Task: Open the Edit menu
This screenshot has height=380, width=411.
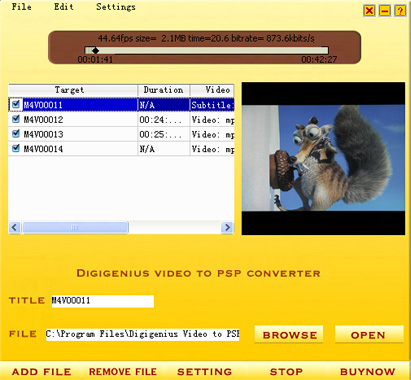Action: tap(64, 6)
